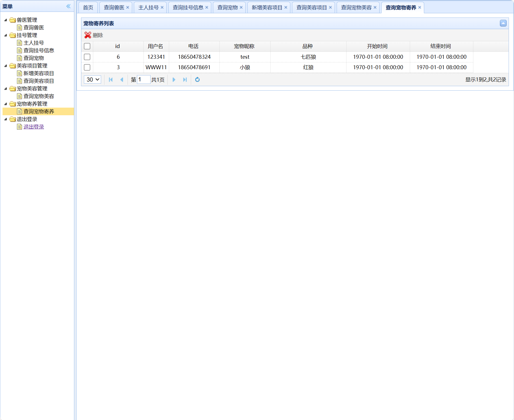This screenshot has height=420, width=514.
Task: Collapse the 宠物寄养列表 panel
Action: 503,23
